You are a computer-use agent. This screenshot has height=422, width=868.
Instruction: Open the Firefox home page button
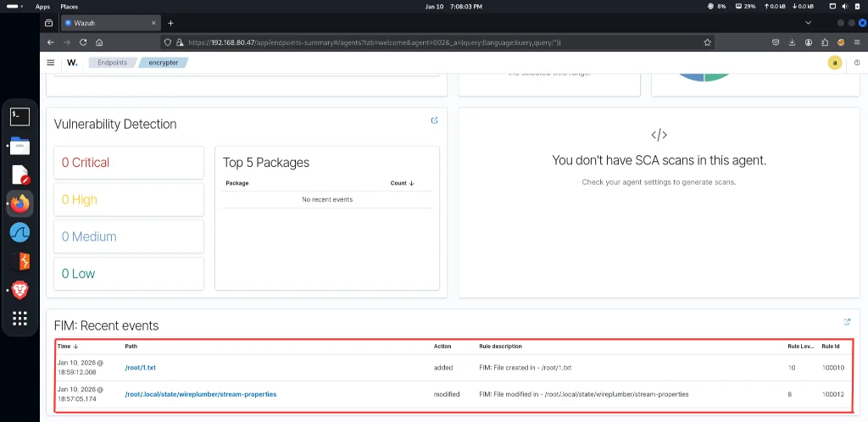(99, 42)
